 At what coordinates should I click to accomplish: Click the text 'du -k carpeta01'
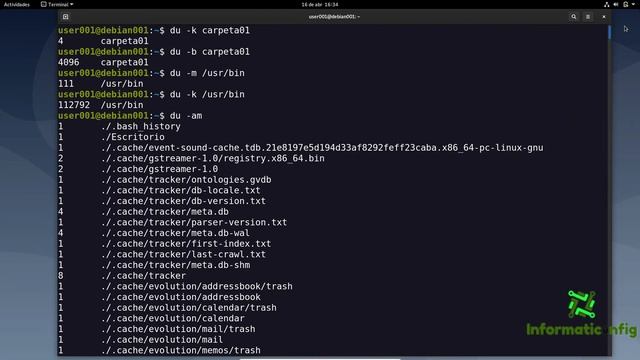(x=209, y=30)
